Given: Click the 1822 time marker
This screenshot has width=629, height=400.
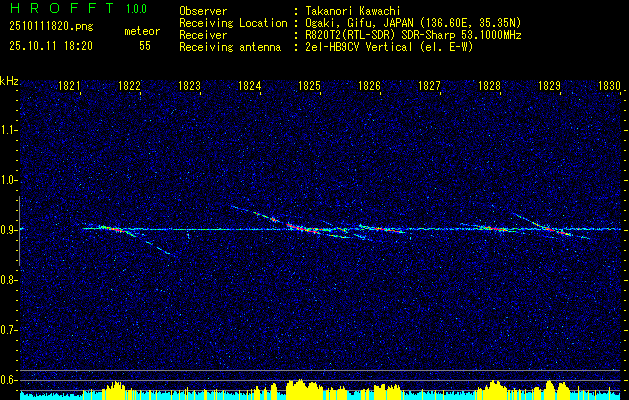Looking at the screenshot, I should [x=129, y=85].
